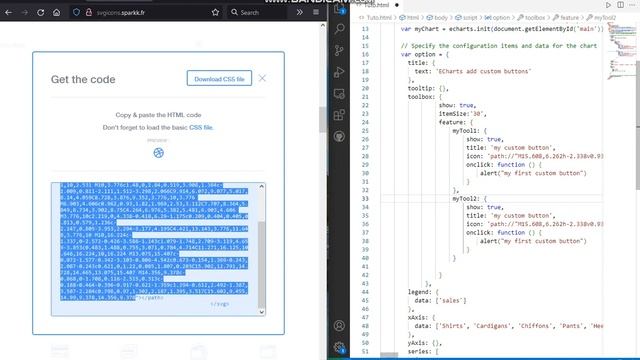Click html in the breadcrumb
Image resolution: width=640 pixels, height=360 pixels.
413,18
